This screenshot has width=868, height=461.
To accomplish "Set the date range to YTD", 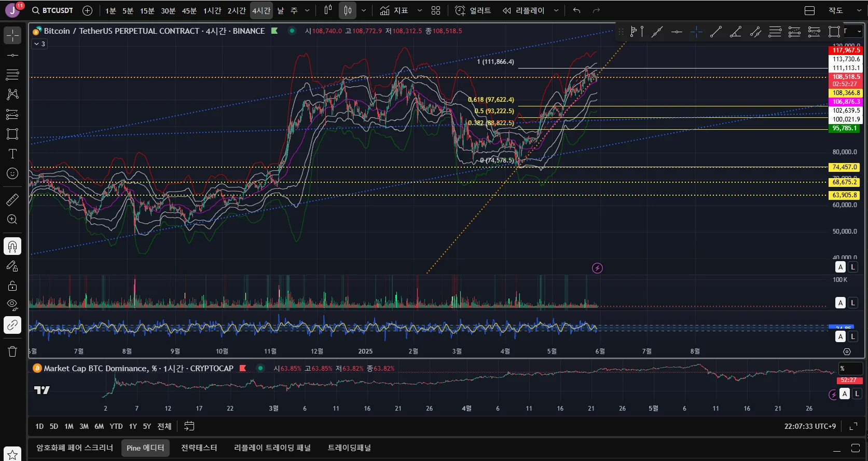I will click(x=116, y=426).
